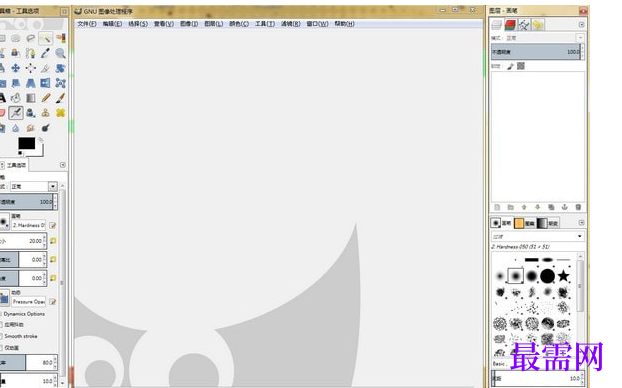Select the Move tool
This screenshot has width=622, height=388.
[15, 68]
